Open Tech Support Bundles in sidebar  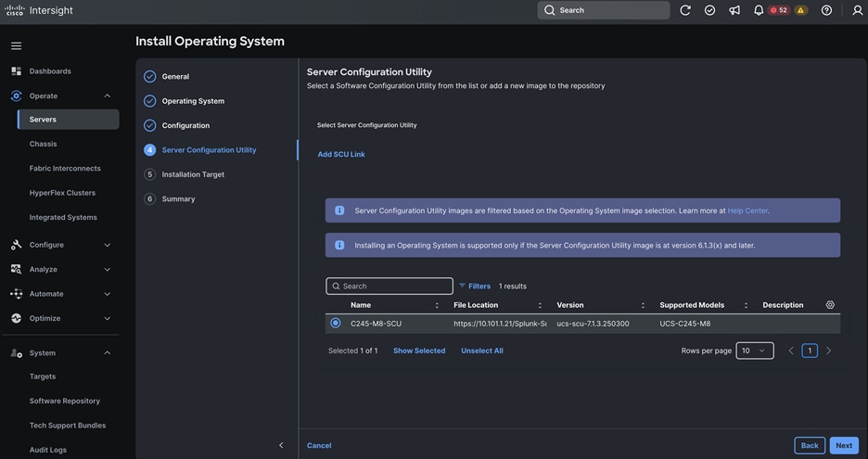point(68,426)
